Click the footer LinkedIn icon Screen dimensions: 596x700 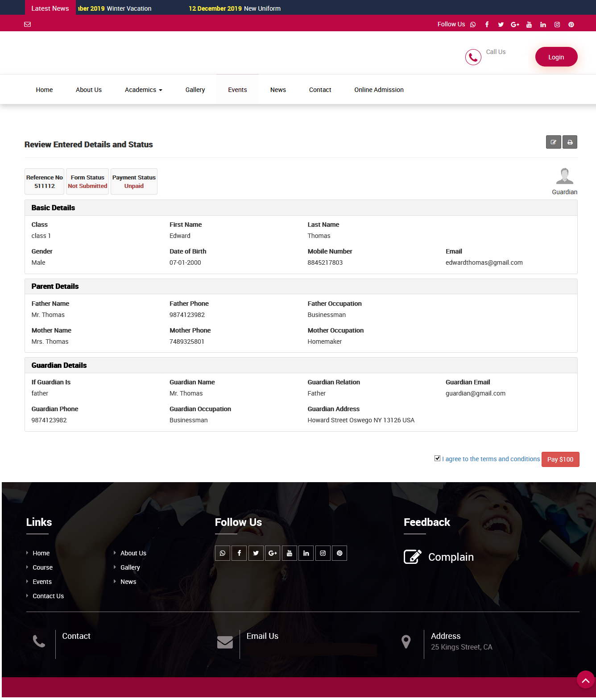(x=306, y=553)
